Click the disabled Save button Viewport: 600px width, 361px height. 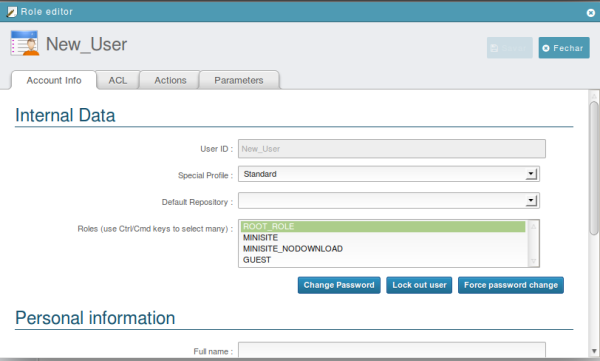[509, 48]
